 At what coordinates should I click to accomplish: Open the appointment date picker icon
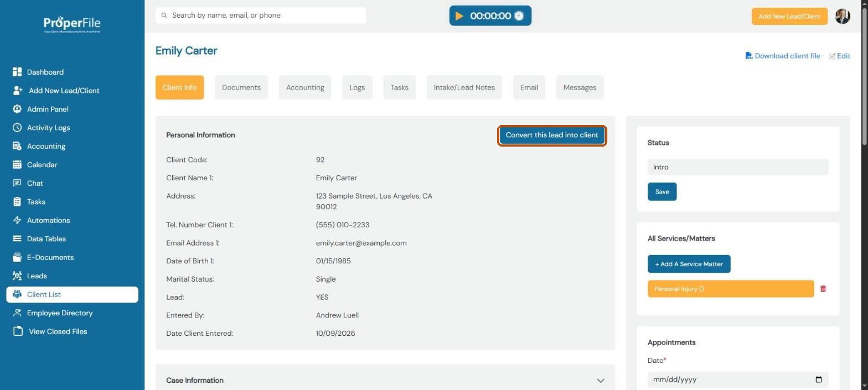point(819,379)
